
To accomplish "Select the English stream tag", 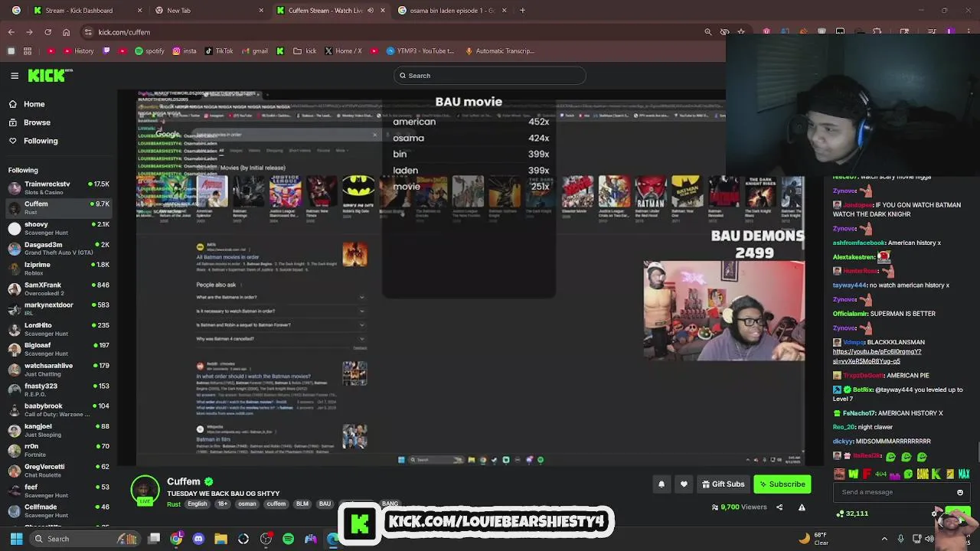I will click(x=198, y=504).
